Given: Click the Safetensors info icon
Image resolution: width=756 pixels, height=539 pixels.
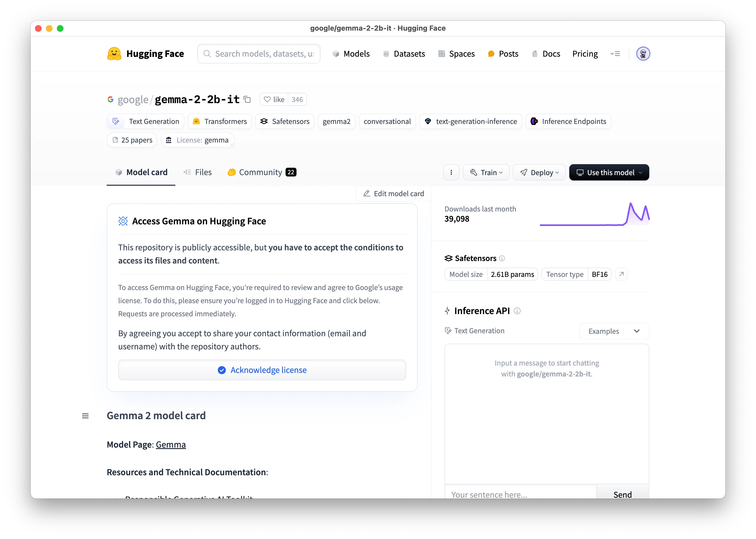Looking at the screenshot, I should pyautogui.click(x=502, y=258).
